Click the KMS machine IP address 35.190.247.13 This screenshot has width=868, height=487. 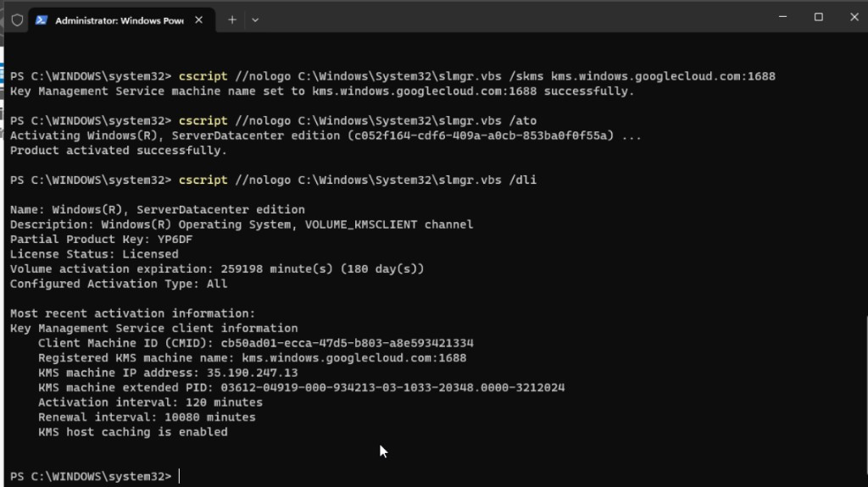point(252,373)
